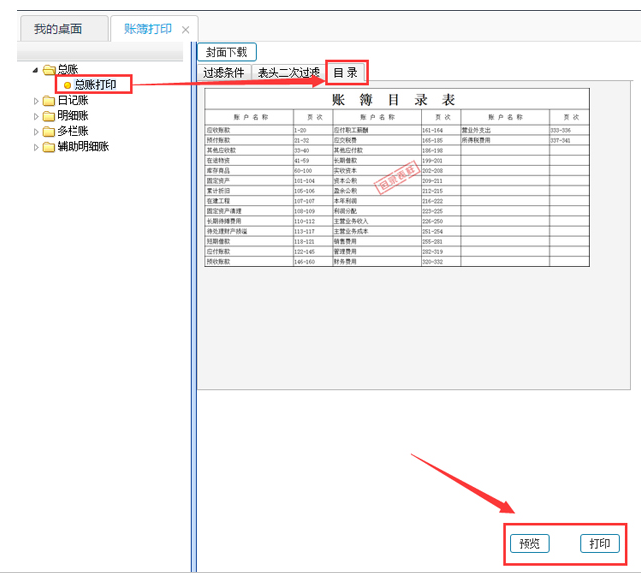Click the 销售费用 cell
Screen dimensions: 641x573
(x=377, y=242)
